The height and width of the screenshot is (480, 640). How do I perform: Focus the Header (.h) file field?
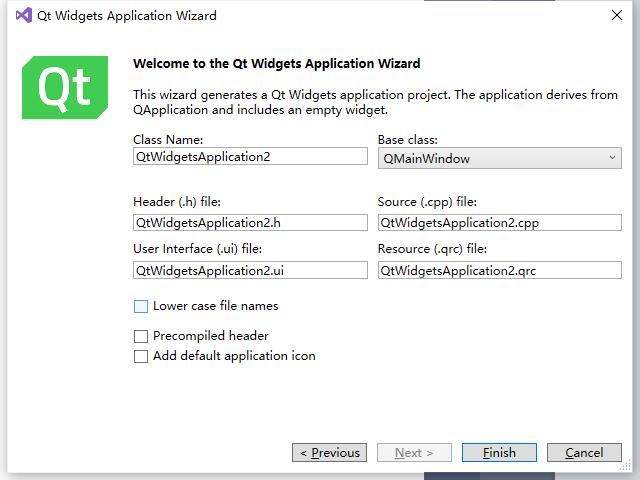pyautogui.click(x=250, y=223)
